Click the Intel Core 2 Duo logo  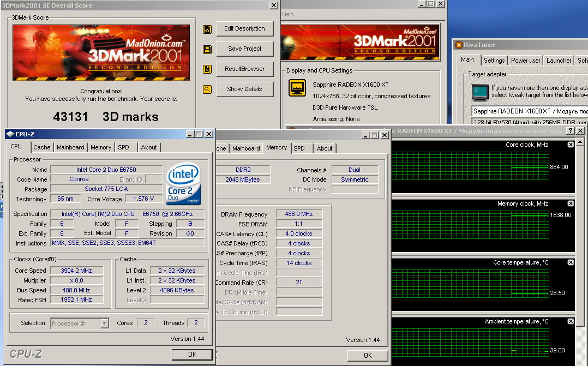pos(184,184)
